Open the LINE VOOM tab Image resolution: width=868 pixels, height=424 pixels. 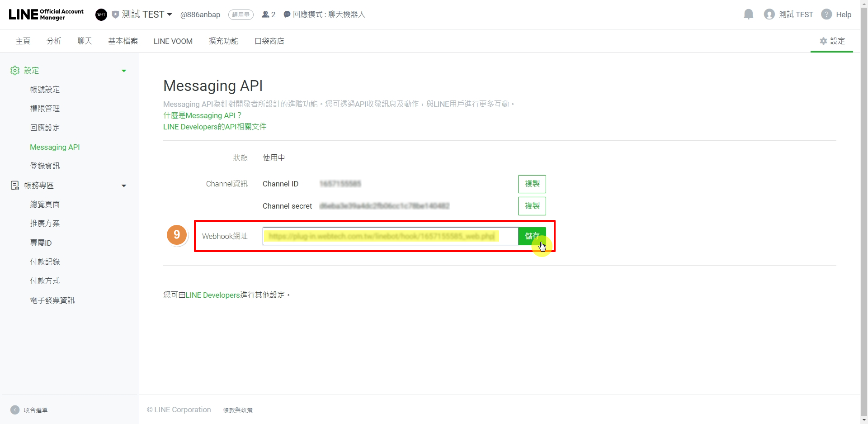173,41
